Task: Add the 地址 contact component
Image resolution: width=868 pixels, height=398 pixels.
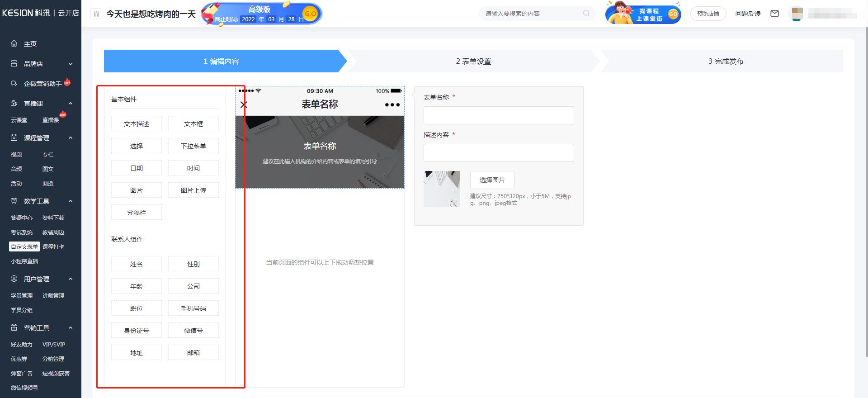Action: (x=137, y=353)
